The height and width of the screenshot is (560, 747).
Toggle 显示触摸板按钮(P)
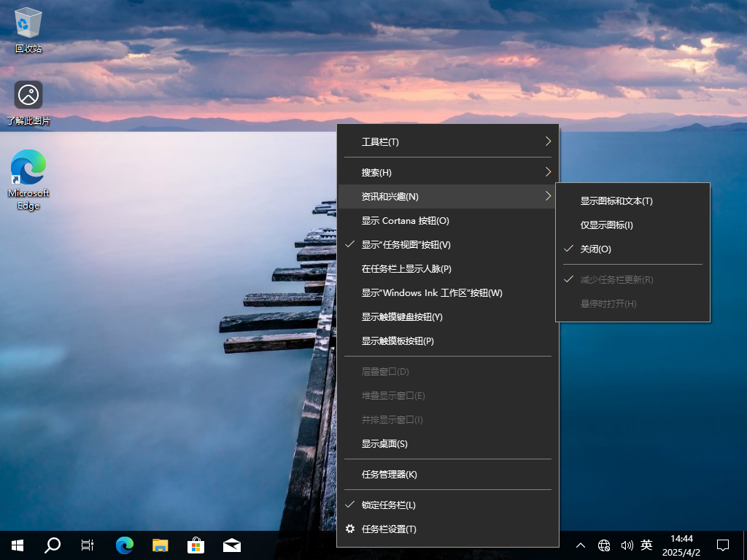pyautogui.click(x=448, y=341)
